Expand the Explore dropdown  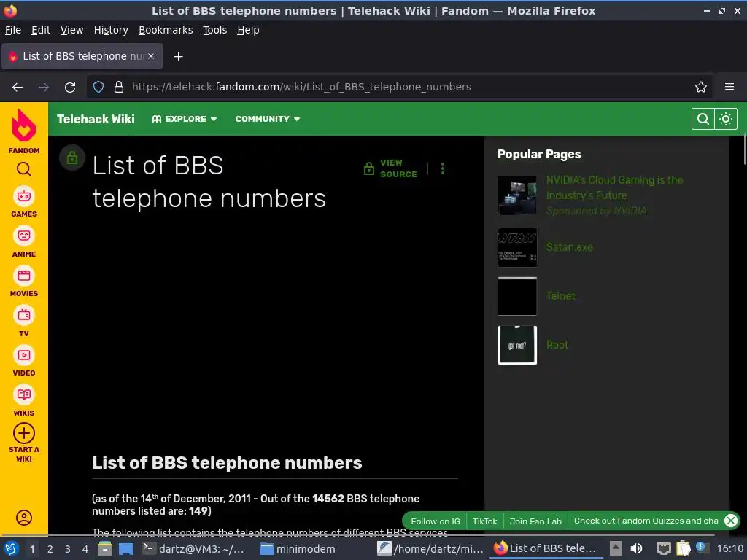pos(185,119)
